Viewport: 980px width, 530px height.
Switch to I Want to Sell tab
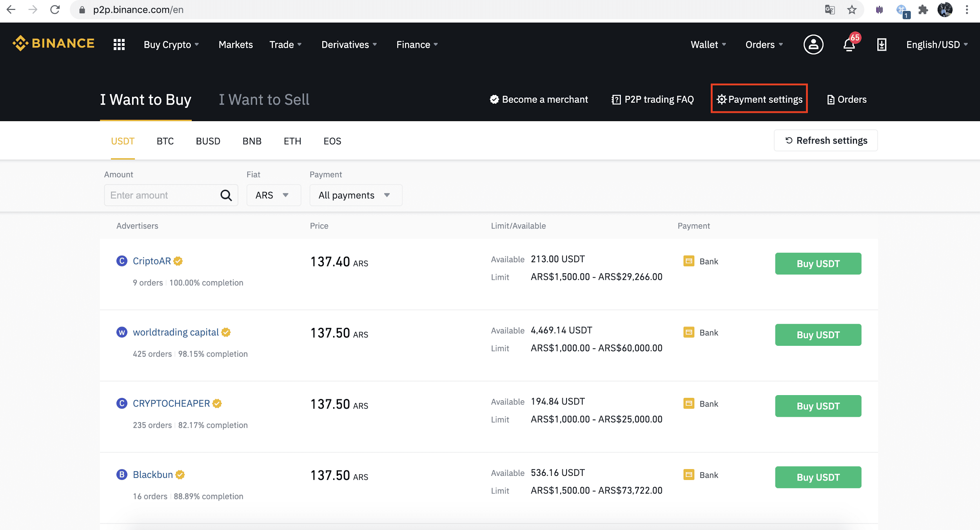[264, 100]
